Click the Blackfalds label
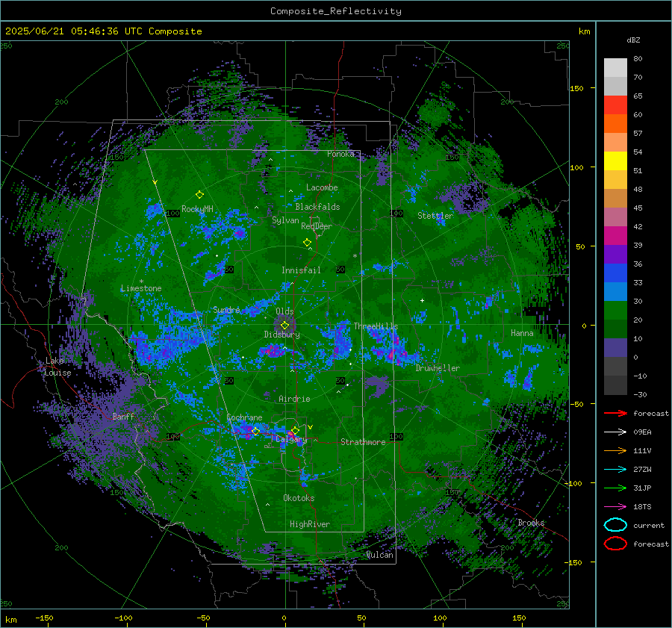672x628 pixels. pyautogui.click(x=317, y=207)
